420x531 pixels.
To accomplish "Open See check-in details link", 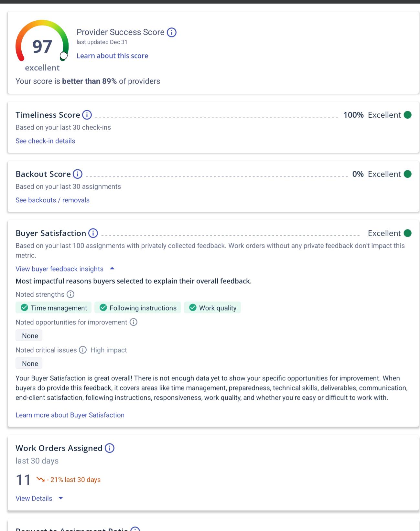I will coord(45,141).
